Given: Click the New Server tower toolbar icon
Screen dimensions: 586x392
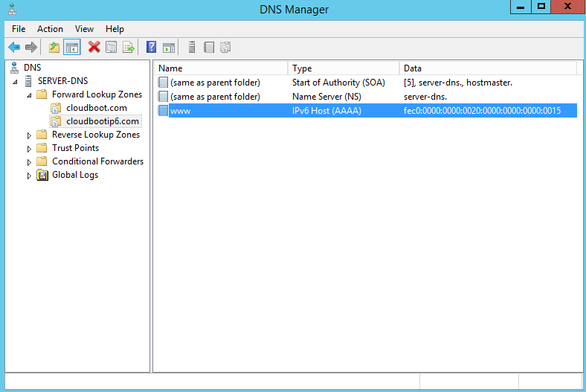Looking at the screenshot, I should point(192,48).
